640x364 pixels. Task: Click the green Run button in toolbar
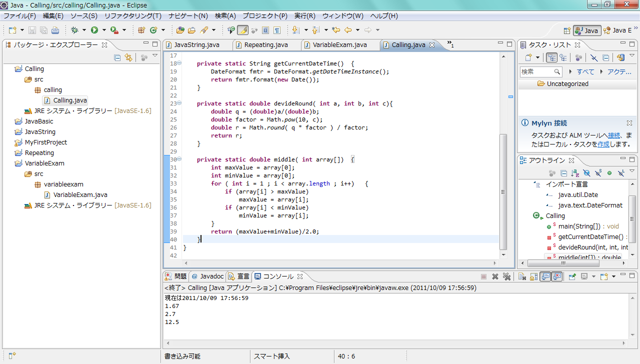click(94, 30)
